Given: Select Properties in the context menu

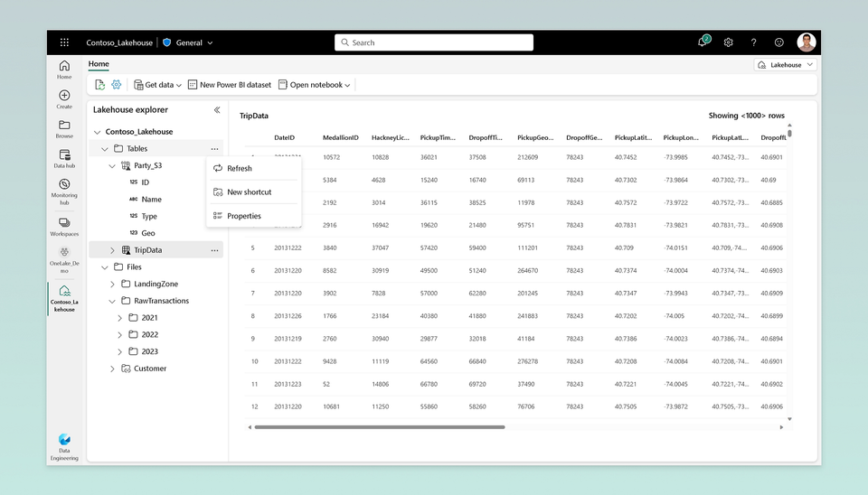Looking at the screenshot, I should pos(254,216).
